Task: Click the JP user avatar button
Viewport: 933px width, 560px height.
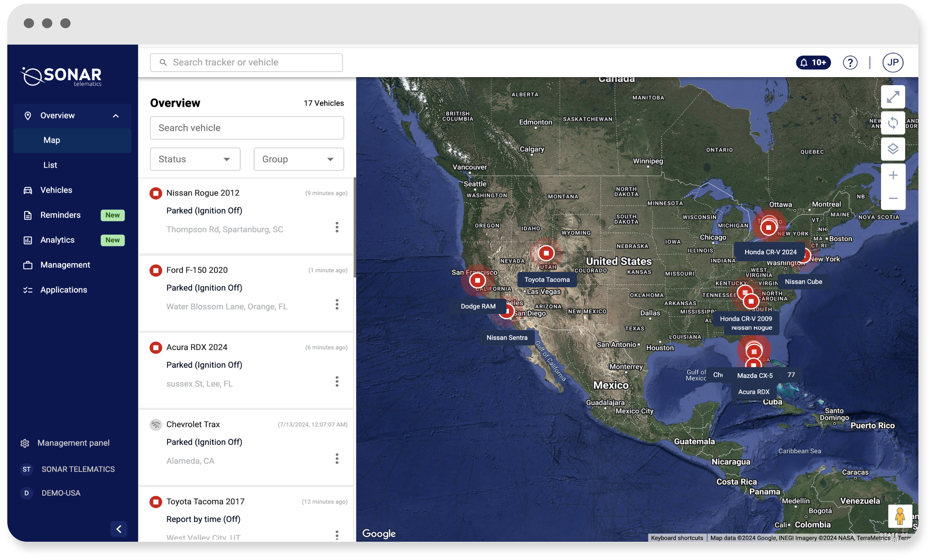Action: click(x=892, y=63)
